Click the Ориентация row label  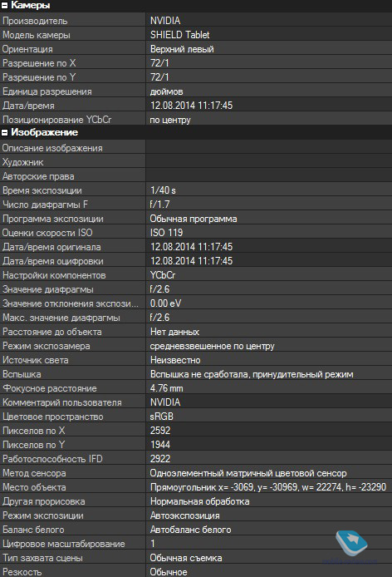27,49
